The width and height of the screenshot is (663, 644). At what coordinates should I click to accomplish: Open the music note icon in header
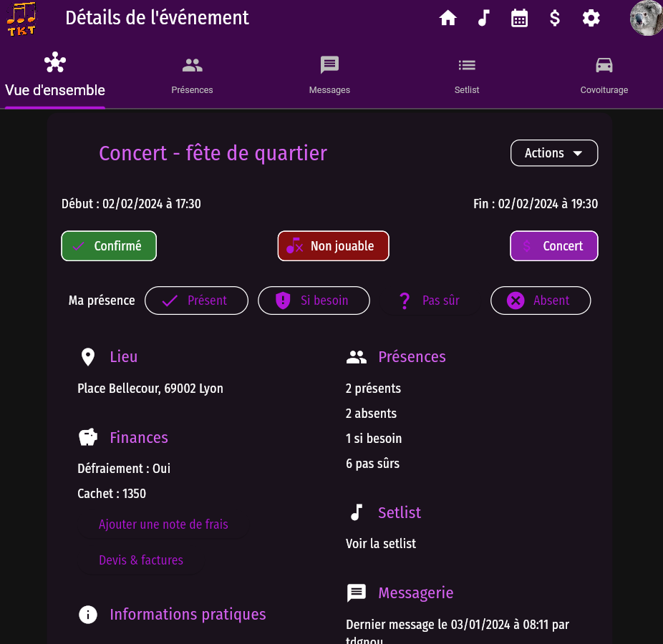[x=484, y=19]
